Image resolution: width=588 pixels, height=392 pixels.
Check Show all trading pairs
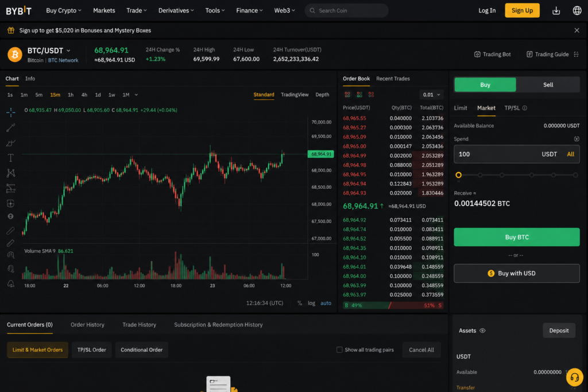coord(339,350)
